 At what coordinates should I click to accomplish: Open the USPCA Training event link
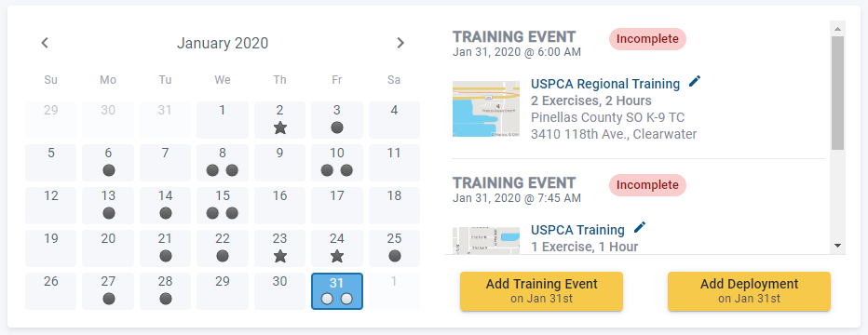[577, 230]
